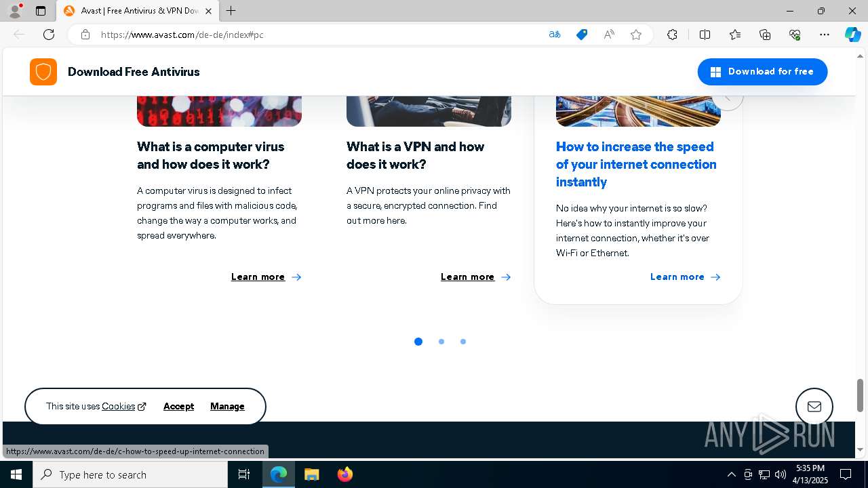868x488 pixels.
Task: Open the tab actions menu icon
Action: [x=41, y=11]
